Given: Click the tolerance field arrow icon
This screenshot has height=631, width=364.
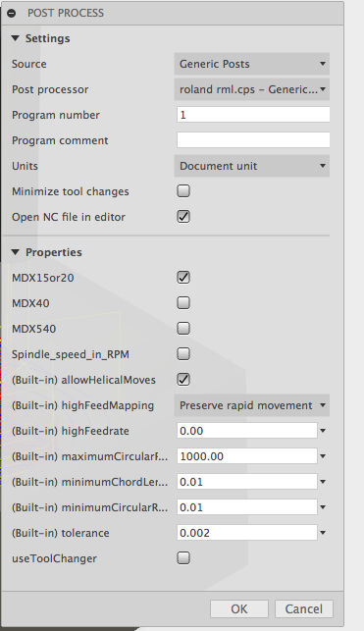Looking at the screenshot, I should (323, 533).
